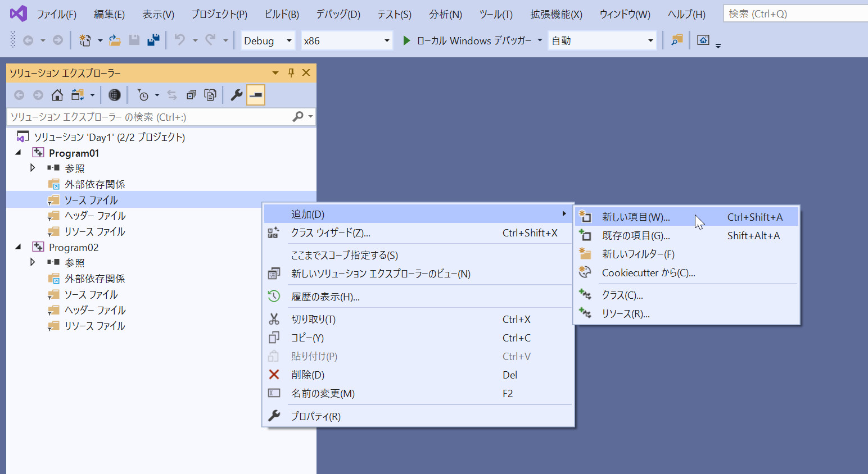
Task: Click the Home icon in Solution Explorer
Action: point(57,95)
